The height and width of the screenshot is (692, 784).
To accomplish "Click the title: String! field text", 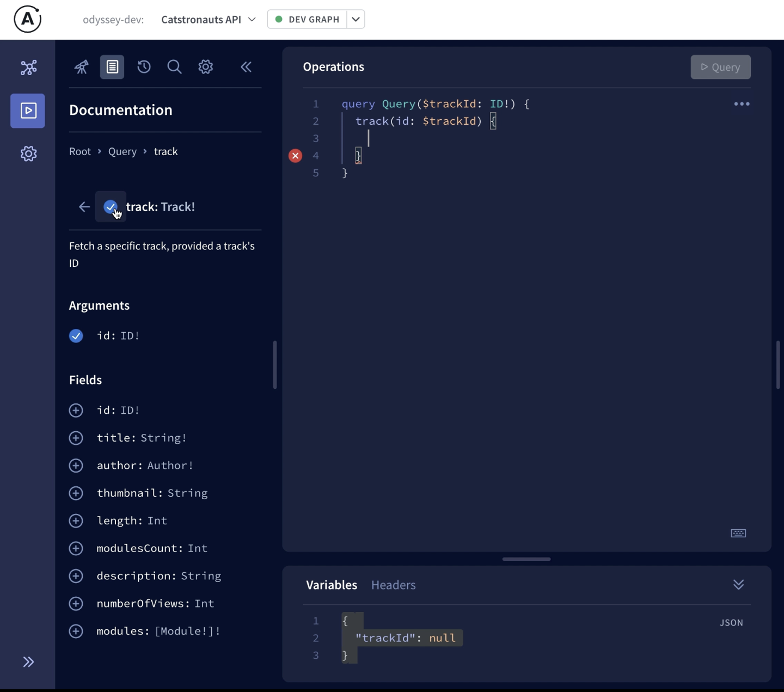I will click(142, 438).
